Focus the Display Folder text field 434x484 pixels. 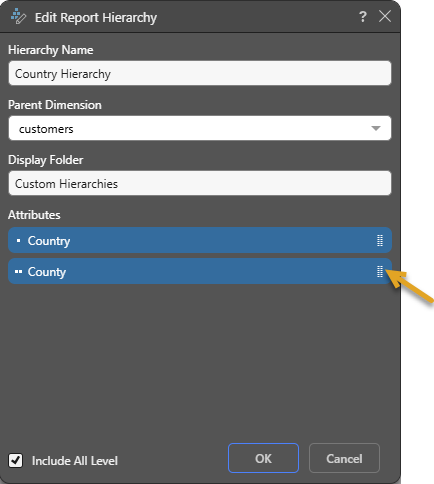[x=200, y=183]
